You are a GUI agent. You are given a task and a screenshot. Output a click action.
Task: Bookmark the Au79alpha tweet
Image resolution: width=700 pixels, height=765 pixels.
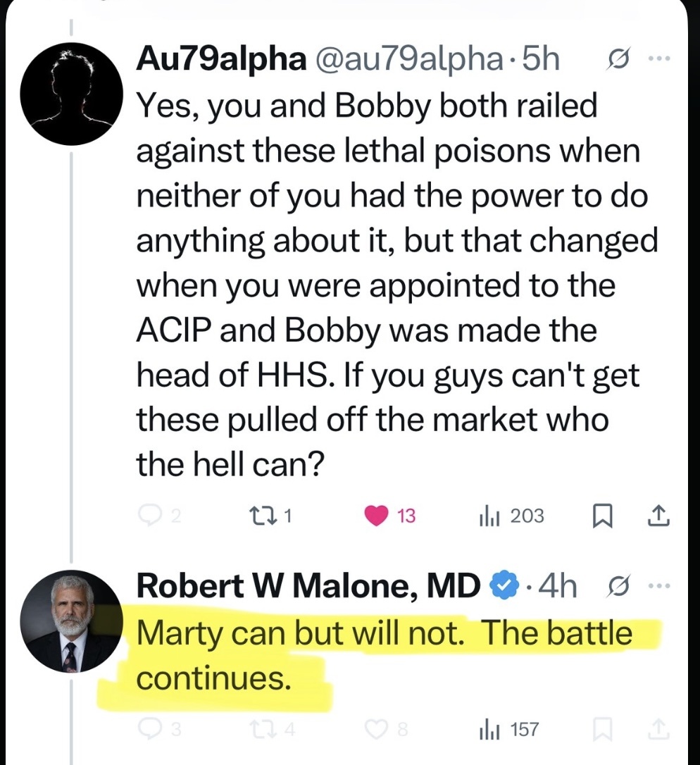601,517
